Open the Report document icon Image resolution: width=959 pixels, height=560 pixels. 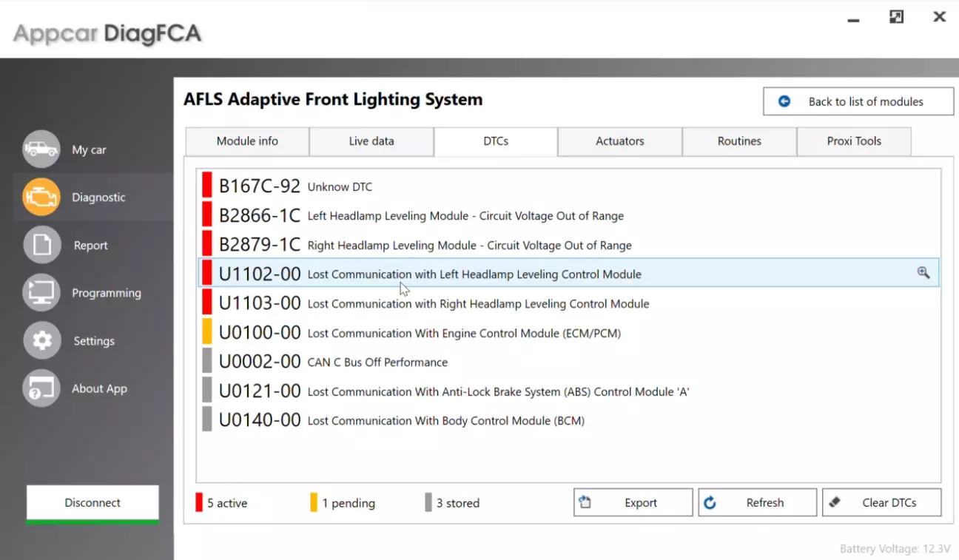[41, 246]
